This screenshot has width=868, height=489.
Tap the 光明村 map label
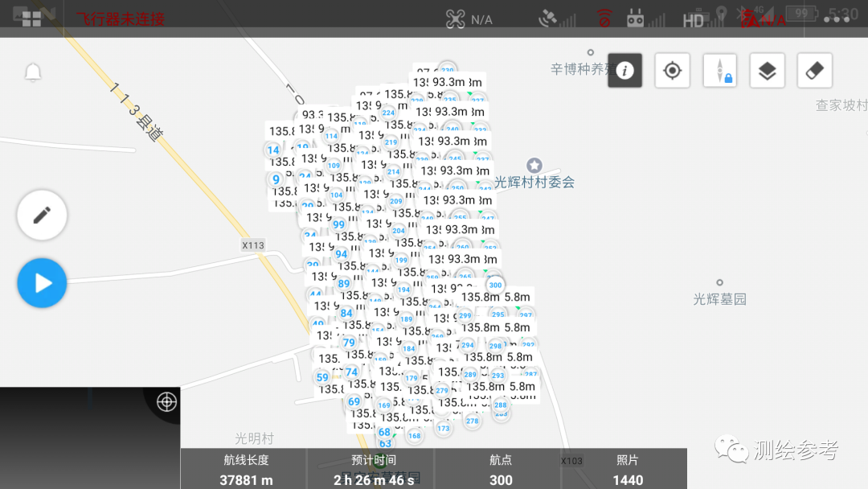[x=254, y=438]
